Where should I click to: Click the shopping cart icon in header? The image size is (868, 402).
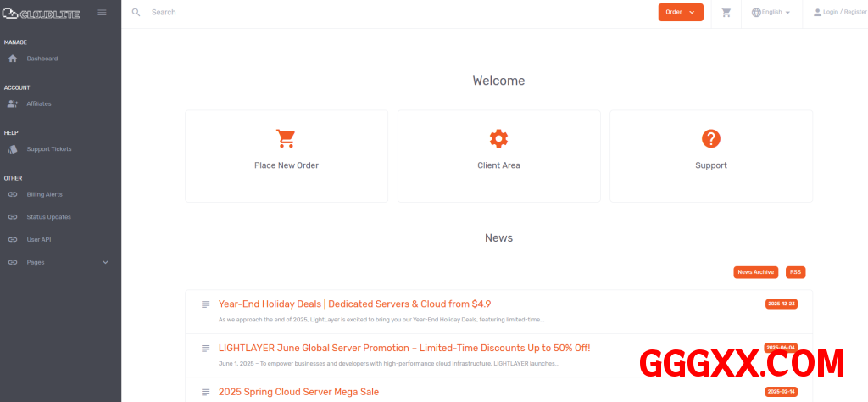(x=726, y=13)
